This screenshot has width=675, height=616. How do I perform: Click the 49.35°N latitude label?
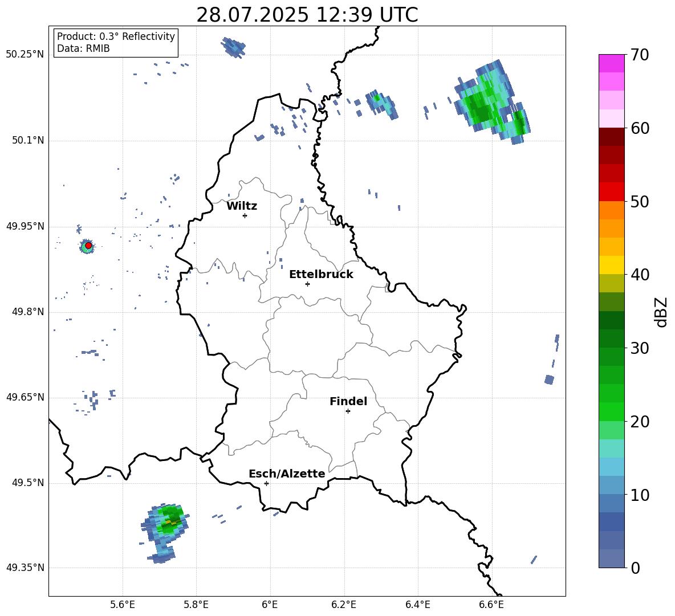click(x=25, y=568)
